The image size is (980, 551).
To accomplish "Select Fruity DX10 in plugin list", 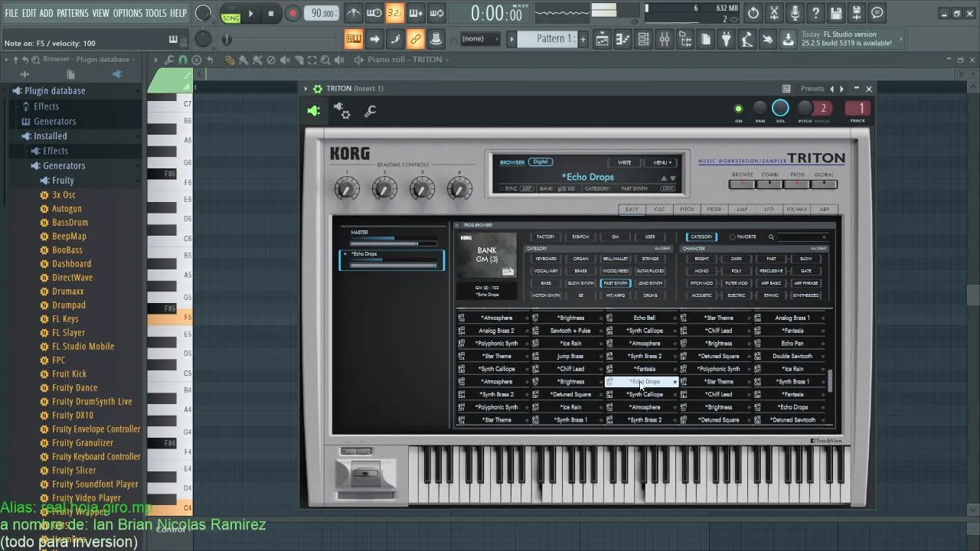I will point(72,416).
